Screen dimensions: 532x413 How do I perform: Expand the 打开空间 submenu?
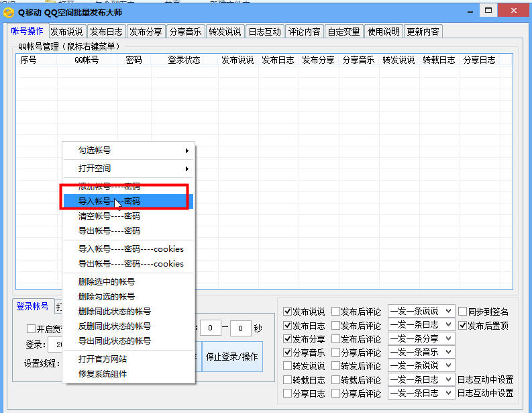click(x=129, y=168)
